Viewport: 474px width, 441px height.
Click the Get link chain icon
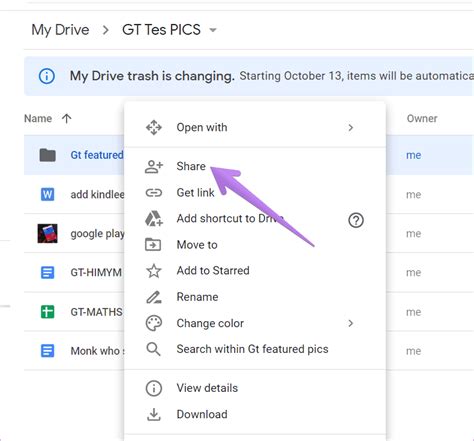pos(154,193)
